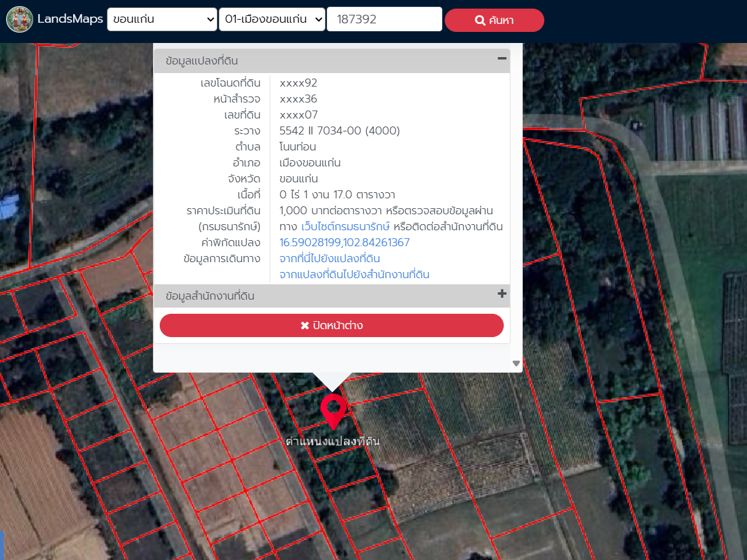Click the LandsMaps round emblem logo
Image resolution: width=747 pixels, height=560 pixels.
pos(20,20)
